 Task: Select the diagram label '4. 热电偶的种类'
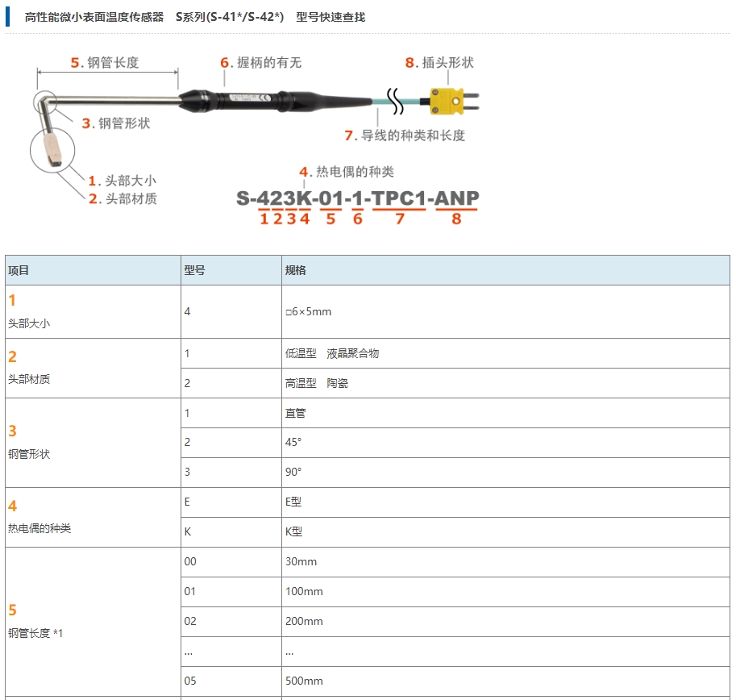(x=347, y=171)
